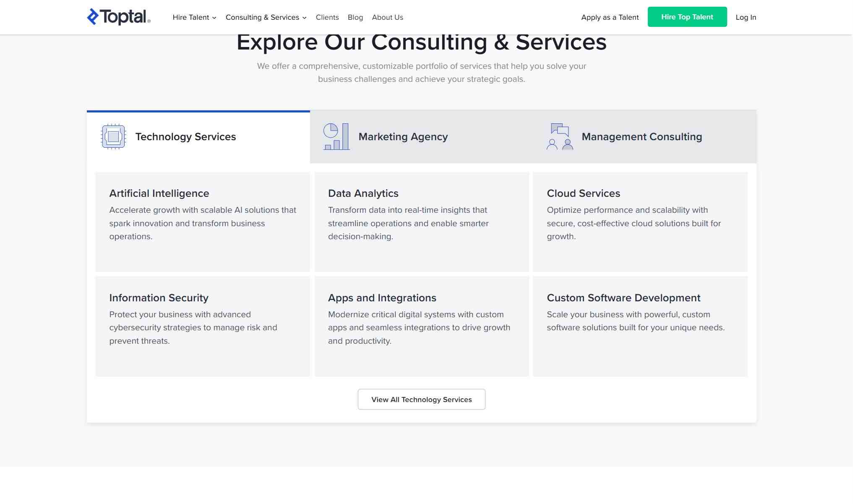Select the Technology Services tab

coord(185,137)
